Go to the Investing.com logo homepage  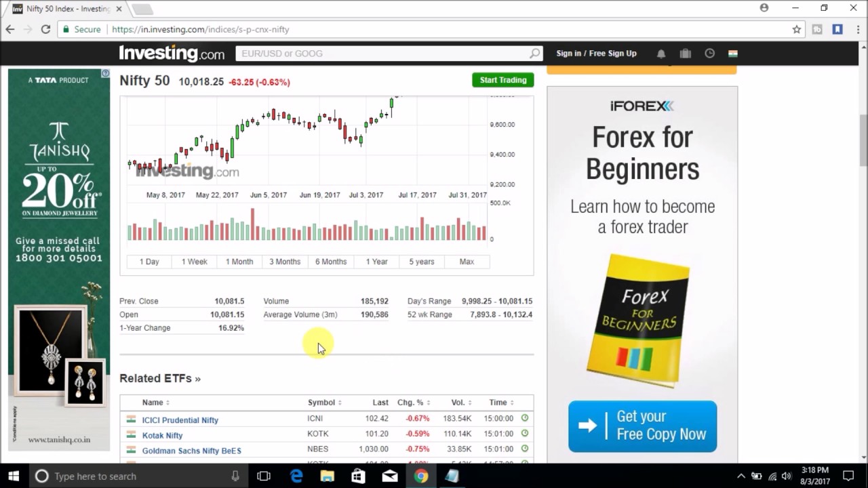click(172, 53)
